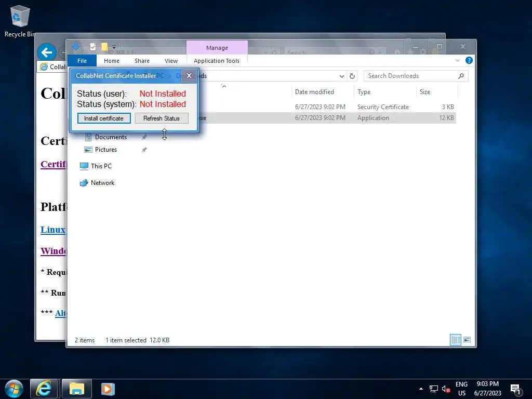Click the pin icon beside Documents

144,137
